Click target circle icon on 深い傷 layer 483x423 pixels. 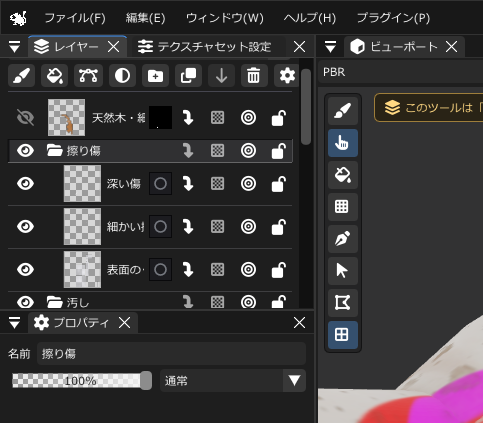point(248,184)
